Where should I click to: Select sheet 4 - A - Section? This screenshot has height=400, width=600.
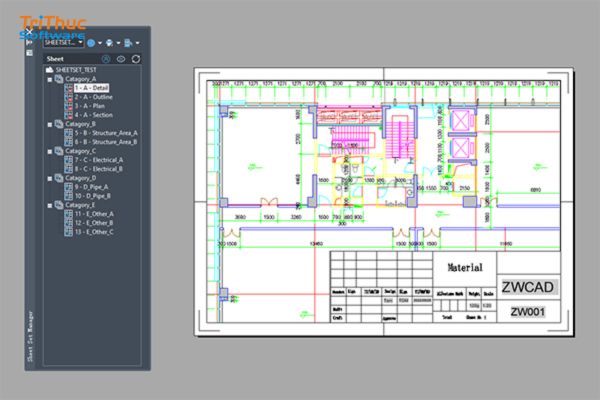93,115
